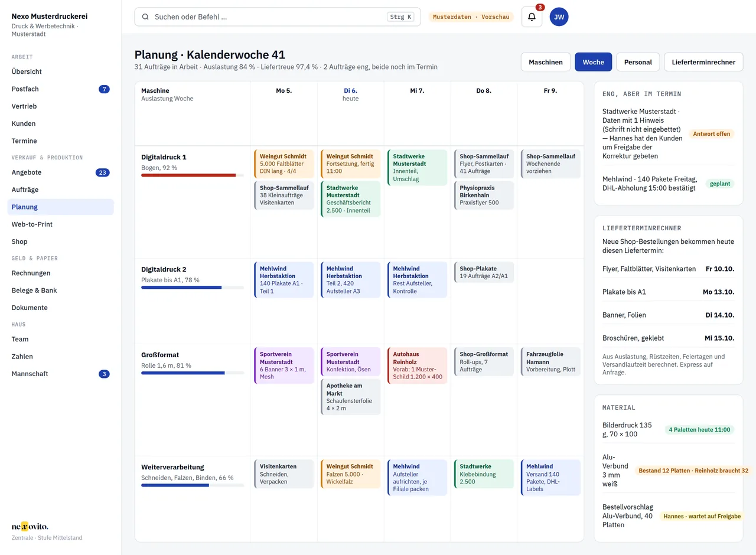Click the Digitaldruck 1 utilization bar
This screenshot has width=756, height=555.
[x=193, y=175]
